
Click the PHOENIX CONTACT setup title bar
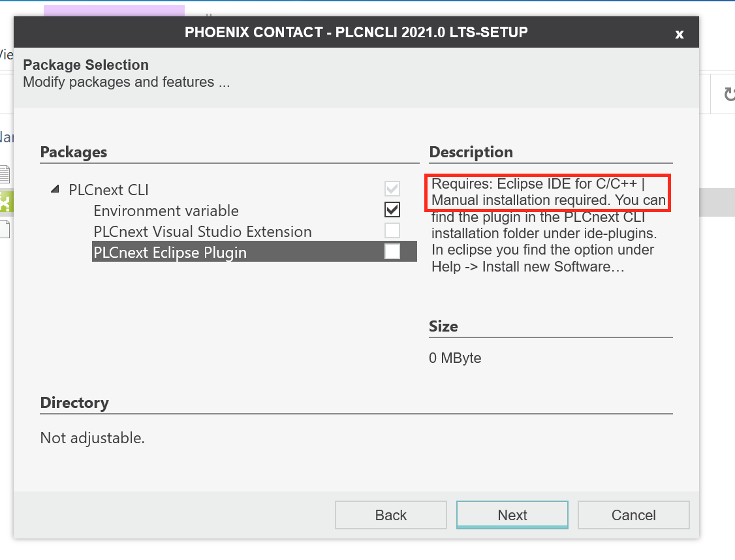[356, 32]
